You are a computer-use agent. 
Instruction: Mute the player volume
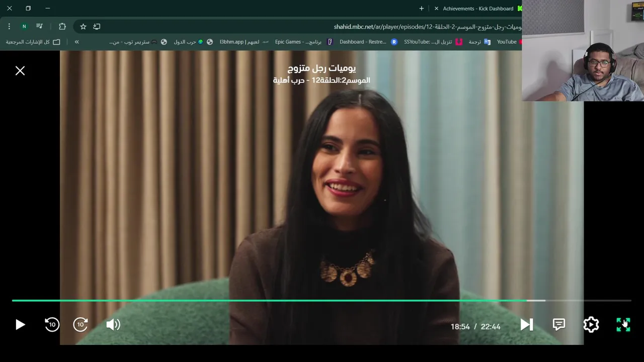click(113, 325)
